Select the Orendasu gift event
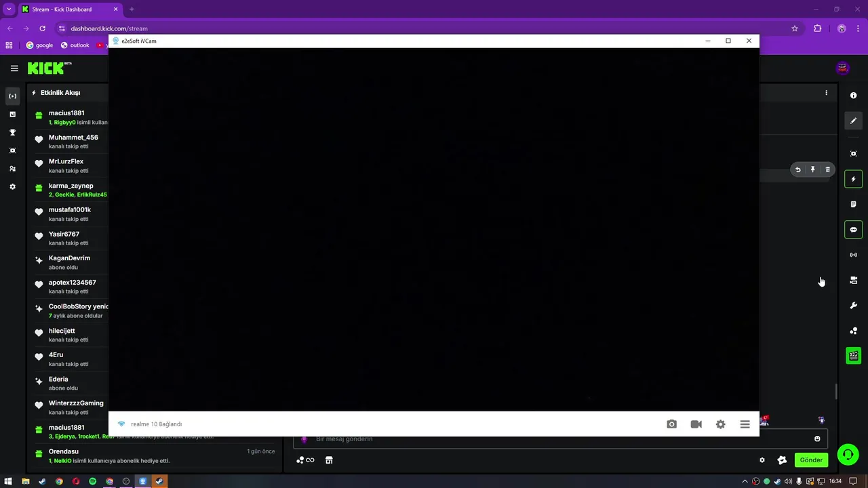This screenshot has width=868, height=488. click(x=155, y=456)
